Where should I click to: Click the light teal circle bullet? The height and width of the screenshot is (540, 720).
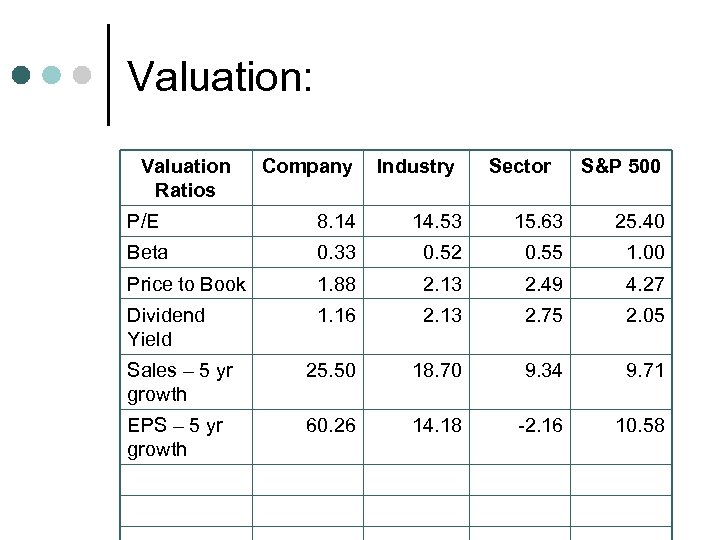point(52,76)
